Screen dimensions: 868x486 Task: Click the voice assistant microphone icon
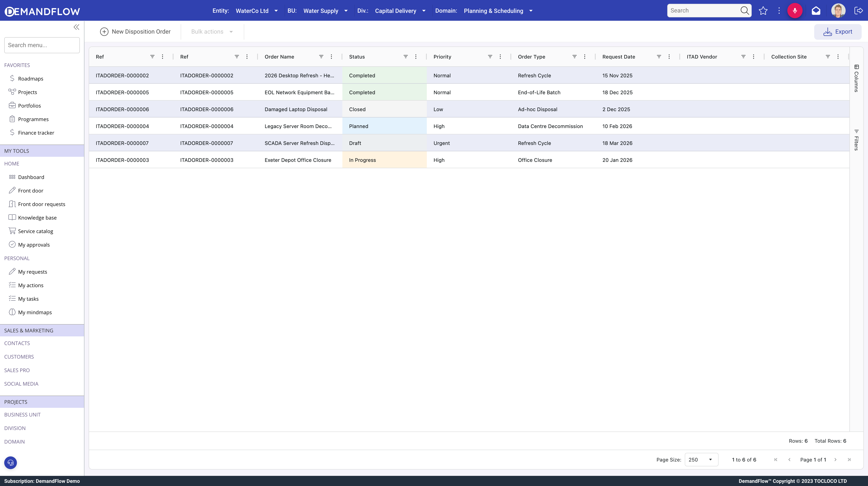click(795, 10)
